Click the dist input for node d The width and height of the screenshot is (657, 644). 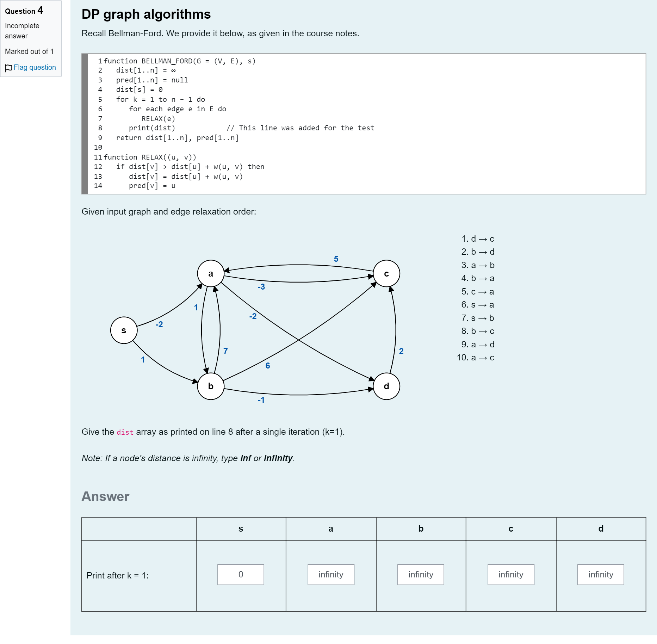601,575
